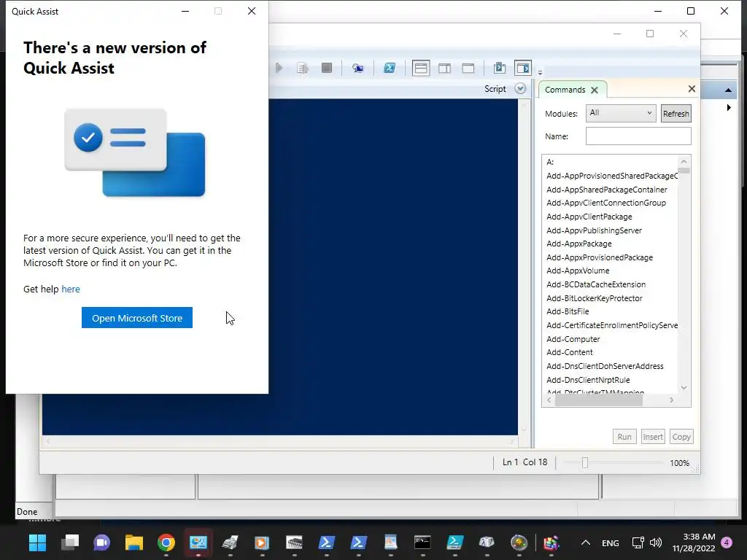Viewport: 747px width, 560px height.
Task: Show hidden system tray icons chevron
Action: 586,542
